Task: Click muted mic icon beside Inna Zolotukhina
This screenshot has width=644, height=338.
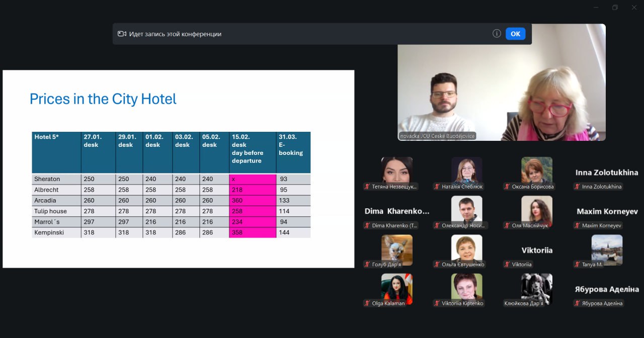Action: pyautogui.click(x=577, y=187)
